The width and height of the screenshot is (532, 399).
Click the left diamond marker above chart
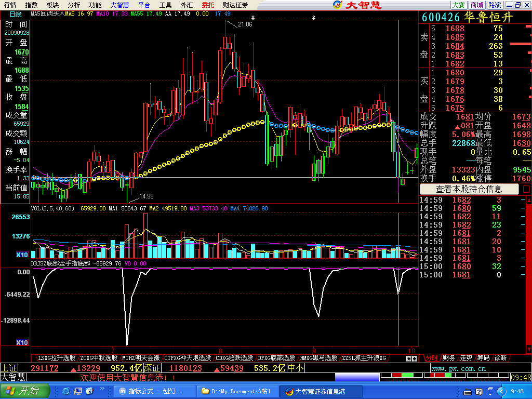coord(253,18)
